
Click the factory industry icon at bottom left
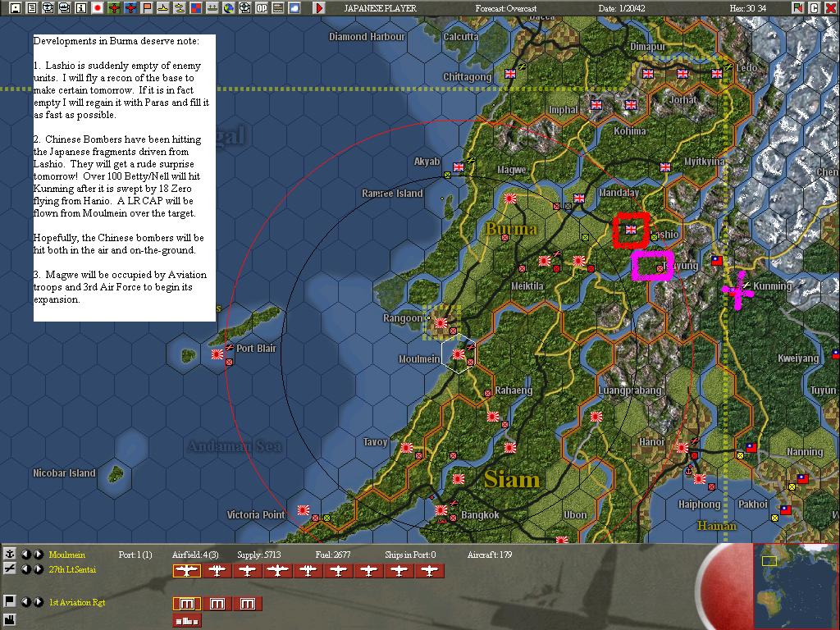(x=9, y=620)
